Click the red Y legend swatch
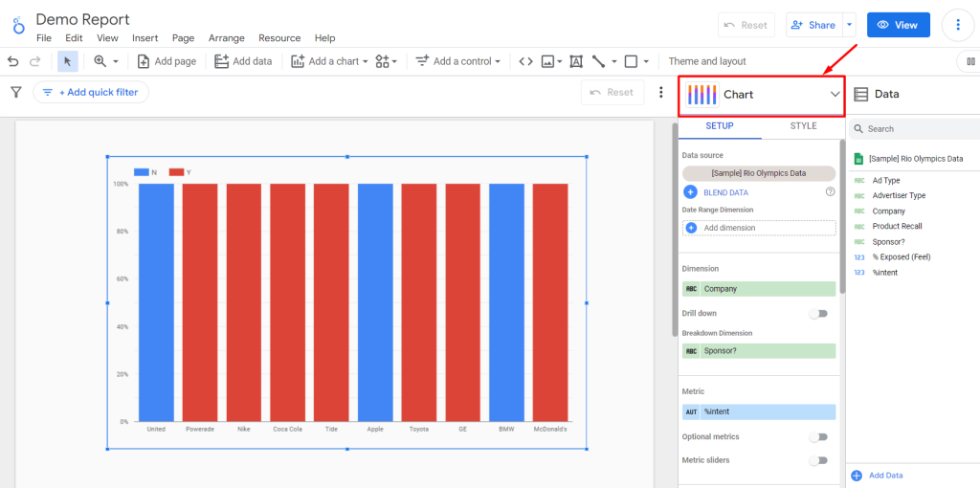 [176, 172]
